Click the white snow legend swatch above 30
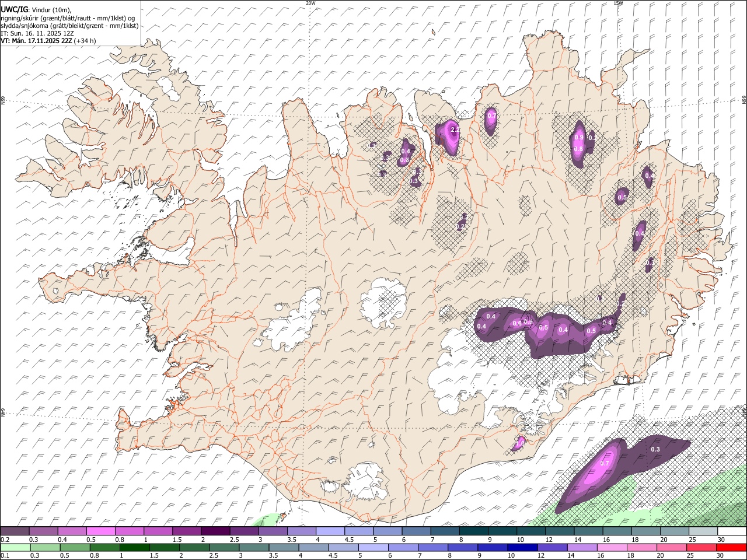The width and height of the screenshot is (747, 560). (x=732, y=531)
